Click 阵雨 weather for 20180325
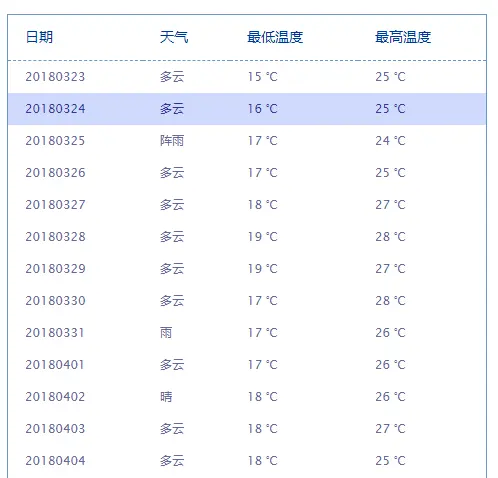Viewport: 498px width, 478px height. pos(172,141)
